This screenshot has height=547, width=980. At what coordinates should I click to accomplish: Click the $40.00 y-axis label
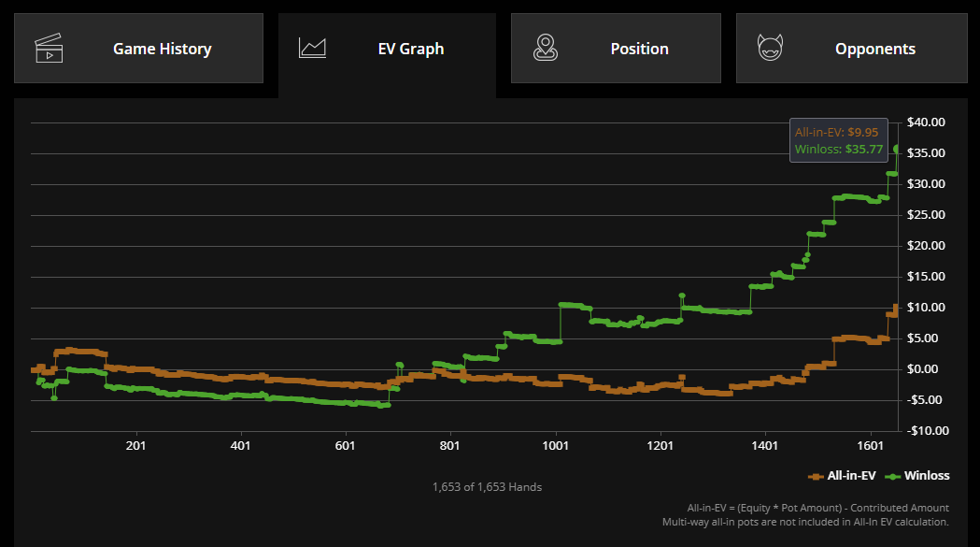[x=926, y=122]
